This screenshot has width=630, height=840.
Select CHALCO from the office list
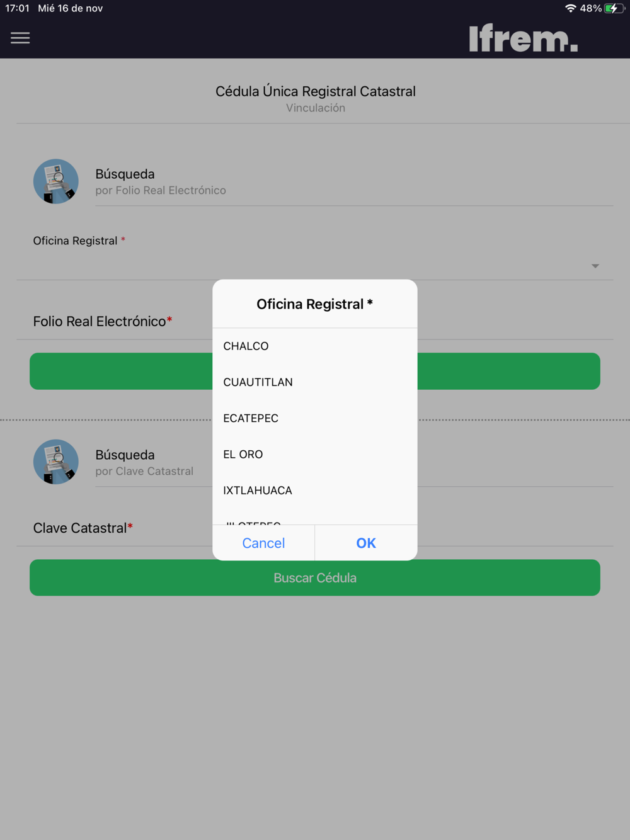pyautogui.click(x=315, y=346)
